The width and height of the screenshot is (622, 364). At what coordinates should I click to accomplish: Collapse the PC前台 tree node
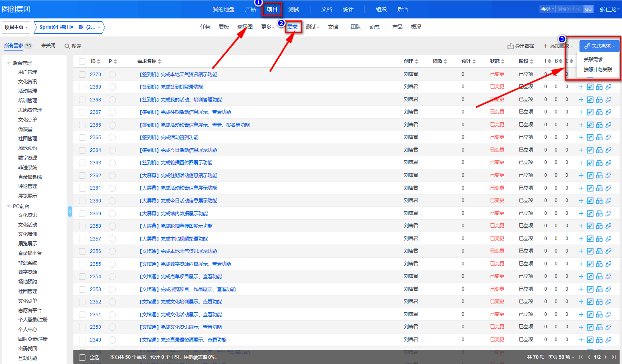(9, 206)
